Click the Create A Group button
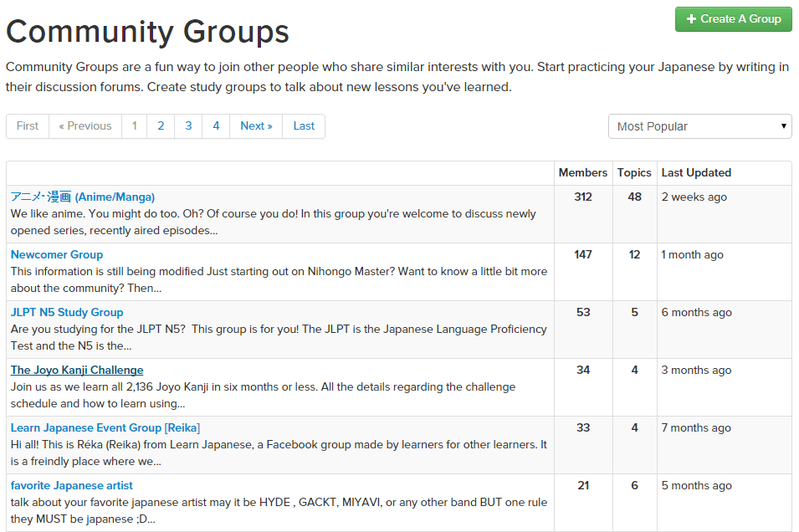This screenshot has width=799, height=532. [733, 19]
